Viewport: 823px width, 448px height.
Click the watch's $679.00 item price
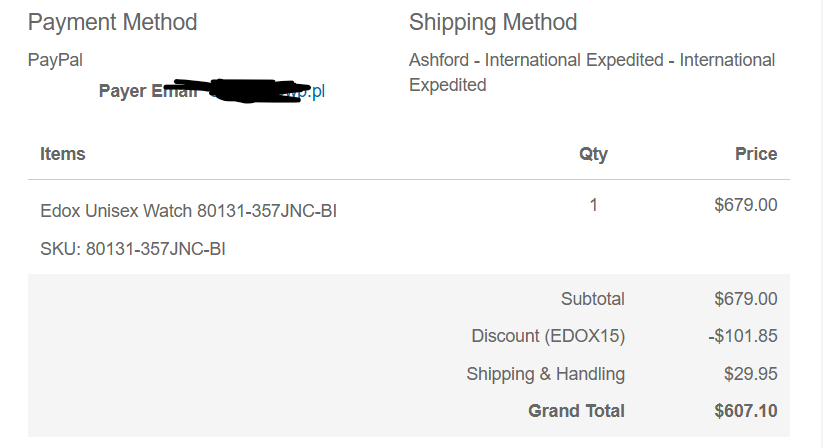tap(745, 206)
